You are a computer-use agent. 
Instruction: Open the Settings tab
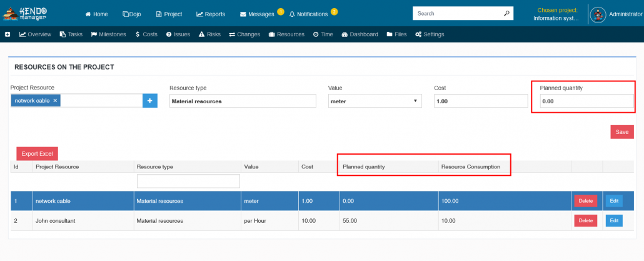click(430, 34)
